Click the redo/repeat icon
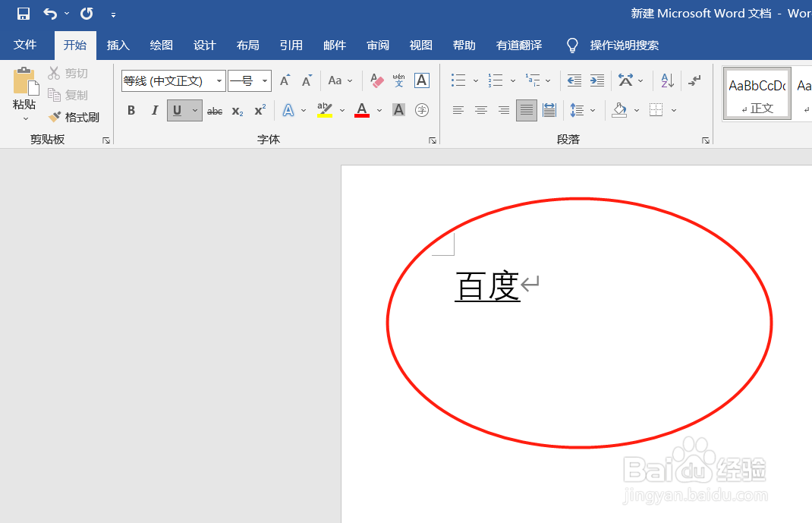Viewport: 812px width, 523px height. click(87, 14)
